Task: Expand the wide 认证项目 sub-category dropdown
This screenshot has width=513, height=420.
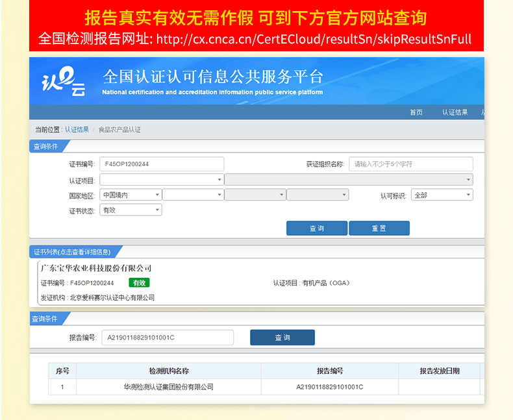Action: pyautogui.click(x=349, y=180)
